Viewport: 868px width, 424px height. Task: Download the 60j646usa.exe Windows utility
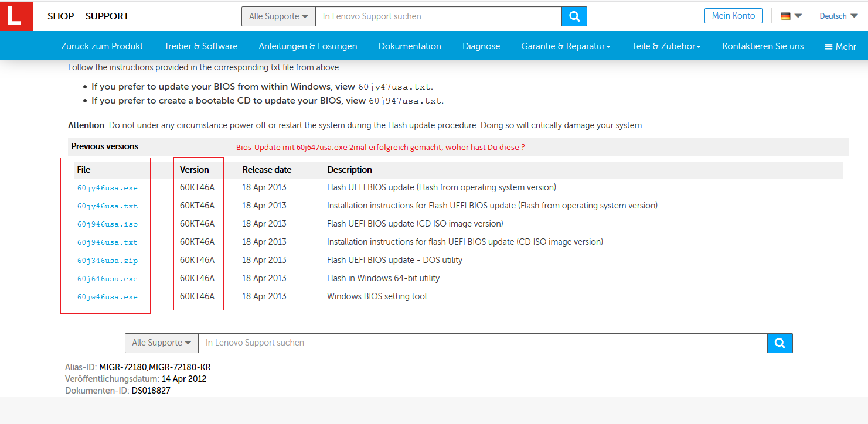tap(107, 279)
